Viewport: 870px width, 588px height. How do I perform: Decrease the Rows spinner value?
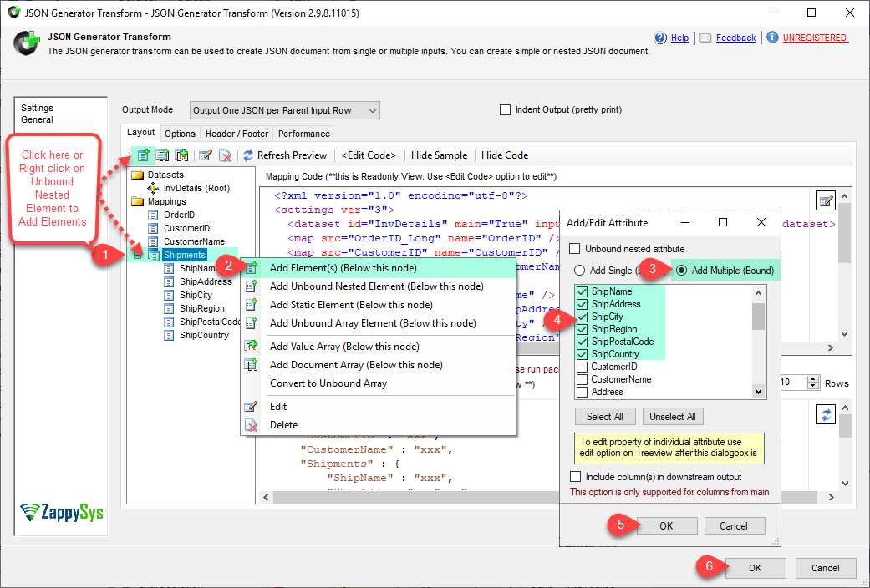[813, 386]
